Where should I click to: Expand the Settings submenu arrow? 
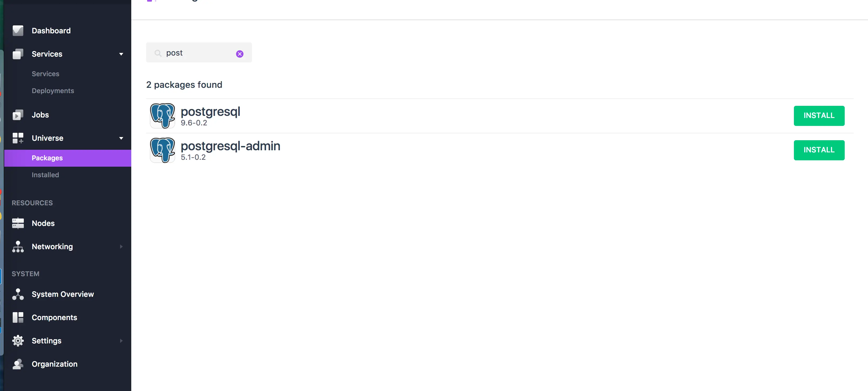(x=121, y=341)
